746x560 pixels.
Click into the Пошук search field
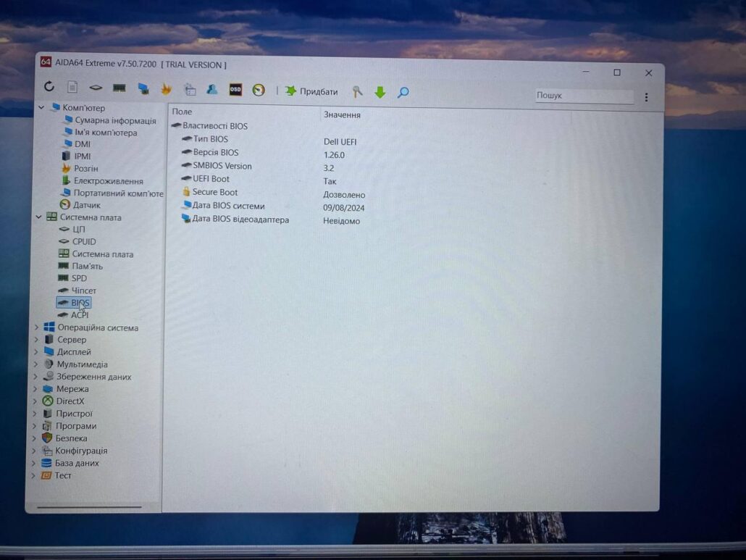point(583,96)
